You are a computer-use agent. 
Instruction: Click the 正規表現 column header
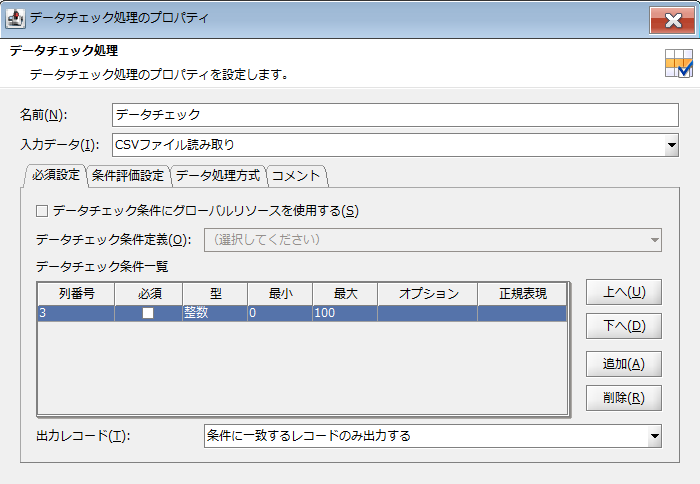[x=523, y=293]
